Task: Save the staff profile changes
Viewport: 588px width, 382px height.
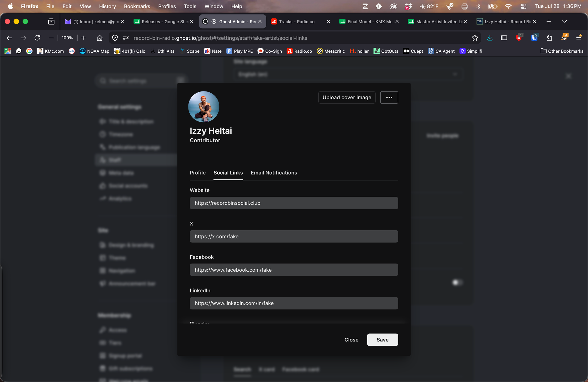Action: [382, 340]
